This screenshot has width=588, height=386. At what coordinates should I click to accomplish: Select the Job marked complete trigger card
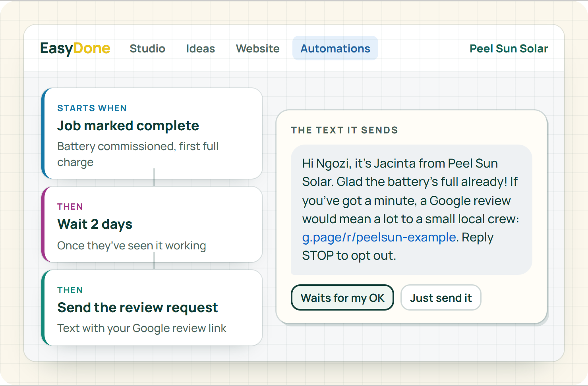[152, 133]
